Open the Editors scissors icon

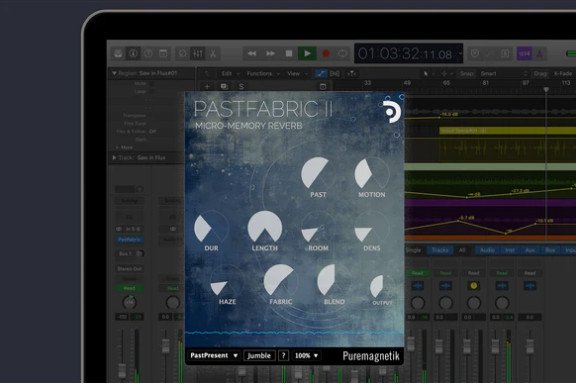(213, 54)
